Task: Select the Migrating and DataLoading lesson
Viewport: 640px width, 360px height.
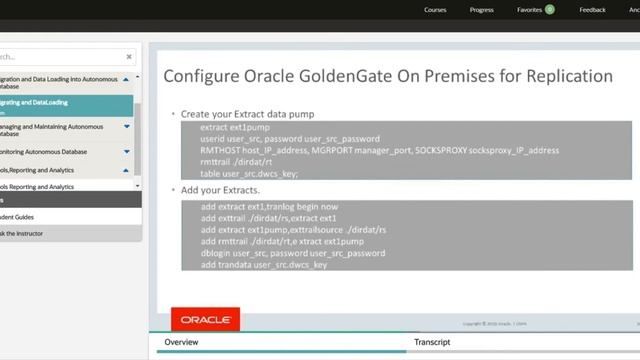Action: click(x=67, y=106)
